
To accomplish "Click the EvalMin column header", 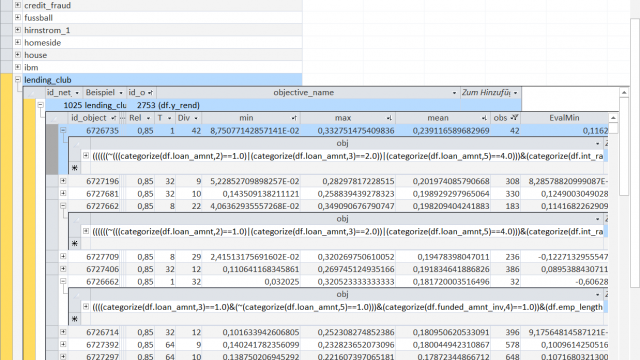I will click(x=564, y=118).
